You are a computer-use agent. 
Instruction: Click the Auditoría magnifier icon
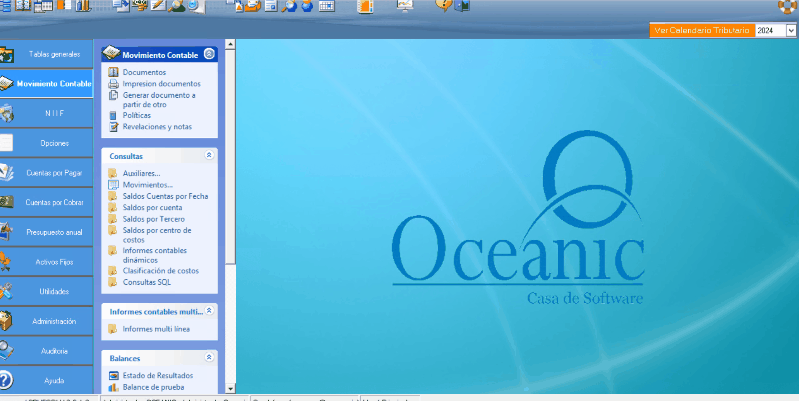coord(6,351)
